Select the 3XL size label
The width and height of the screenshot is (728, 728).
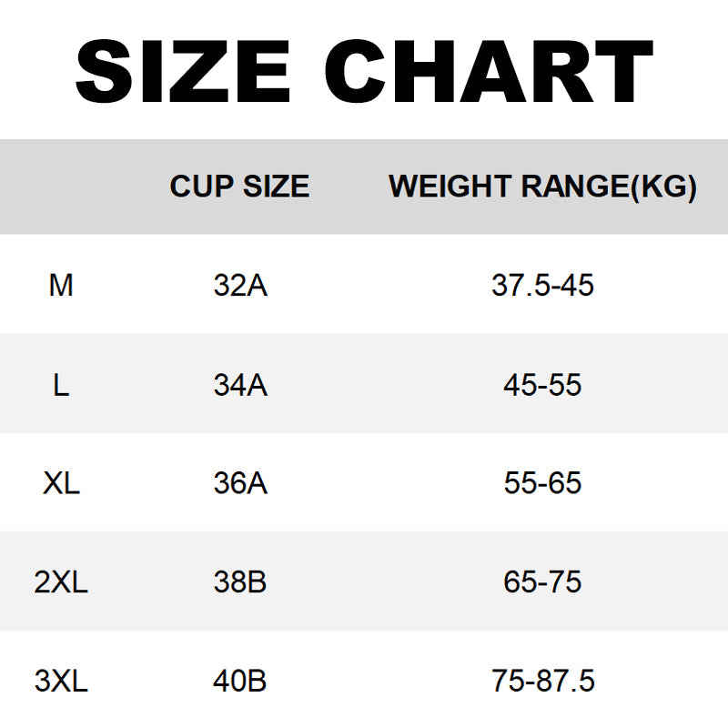(61, 681)
